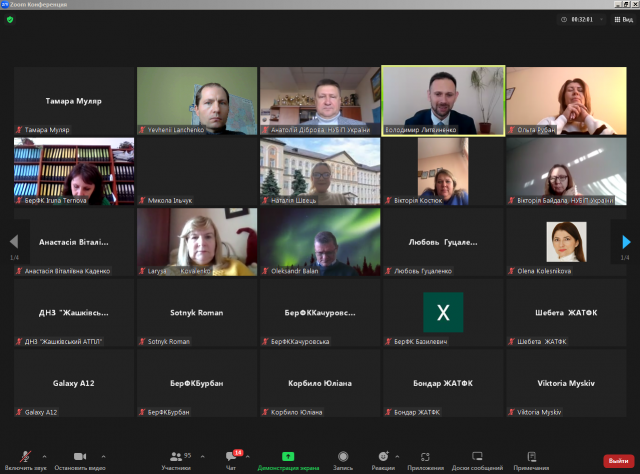Stop video with Остановить видео camera button
640x474 pixels.
coord(80,461)
